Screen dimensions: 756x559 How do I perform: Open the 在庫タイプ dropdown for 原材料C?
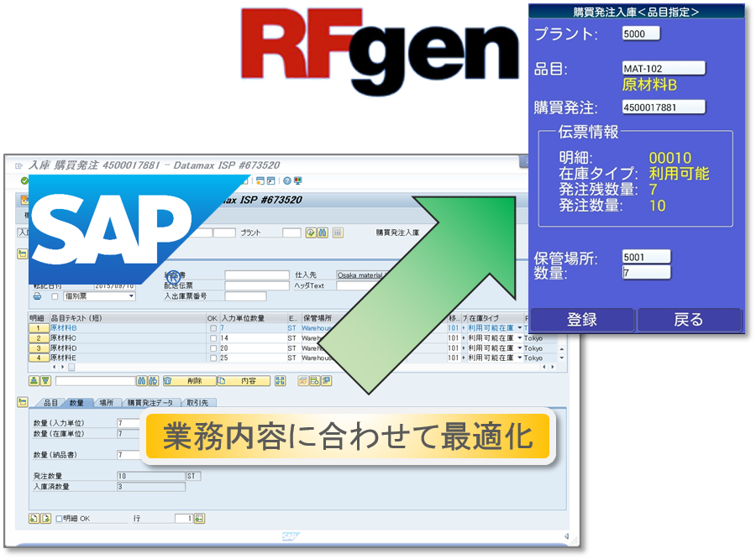tap(519, 337)
